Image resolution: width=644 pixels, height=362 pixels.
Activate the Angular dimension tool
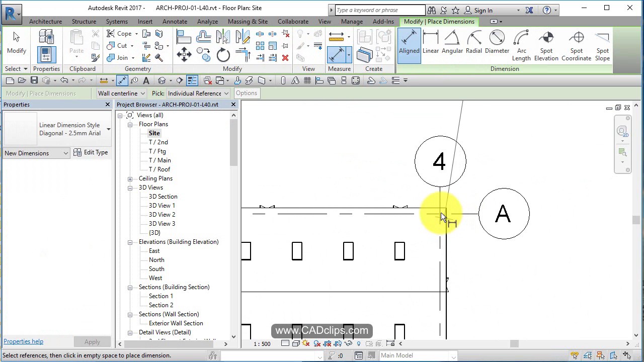coord(452,44)
